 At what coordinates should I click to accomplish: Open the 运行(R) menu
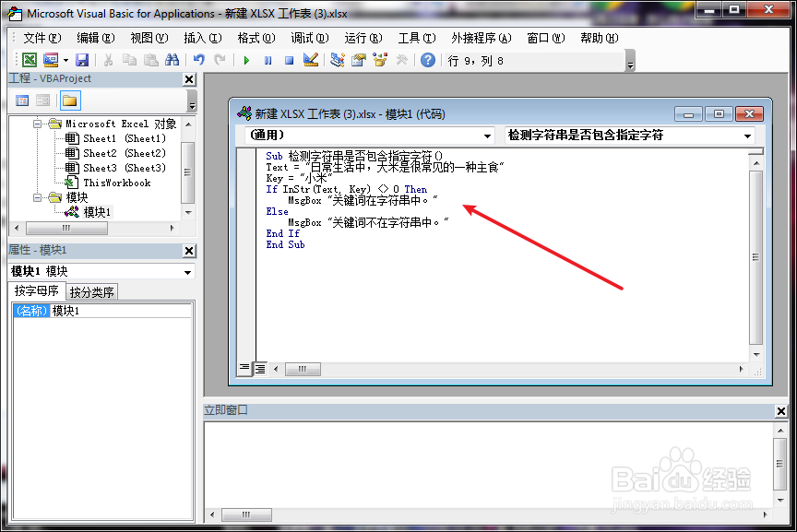[363, 38]
